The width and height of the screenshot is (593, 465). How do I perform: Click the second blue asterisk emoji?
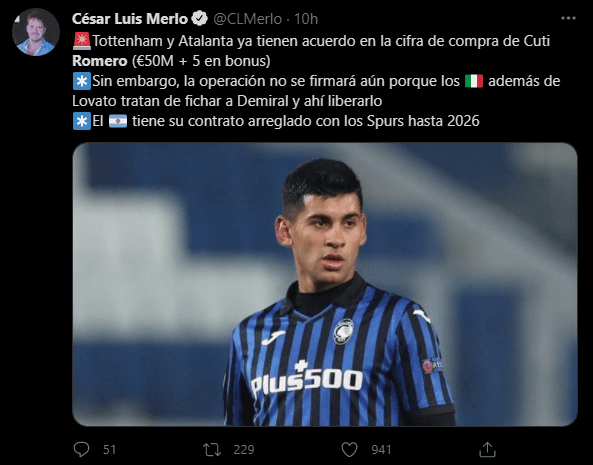[82, 121]
